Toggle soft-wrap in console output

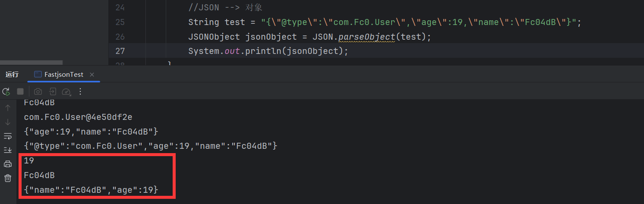tap(8, 136)
